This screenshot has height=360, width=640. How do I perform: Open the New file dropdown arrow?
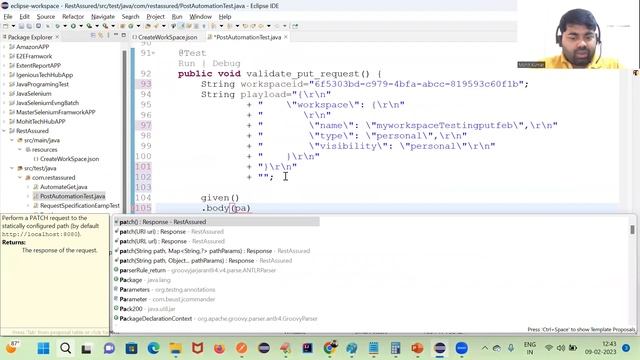click(x=13, y=26)
